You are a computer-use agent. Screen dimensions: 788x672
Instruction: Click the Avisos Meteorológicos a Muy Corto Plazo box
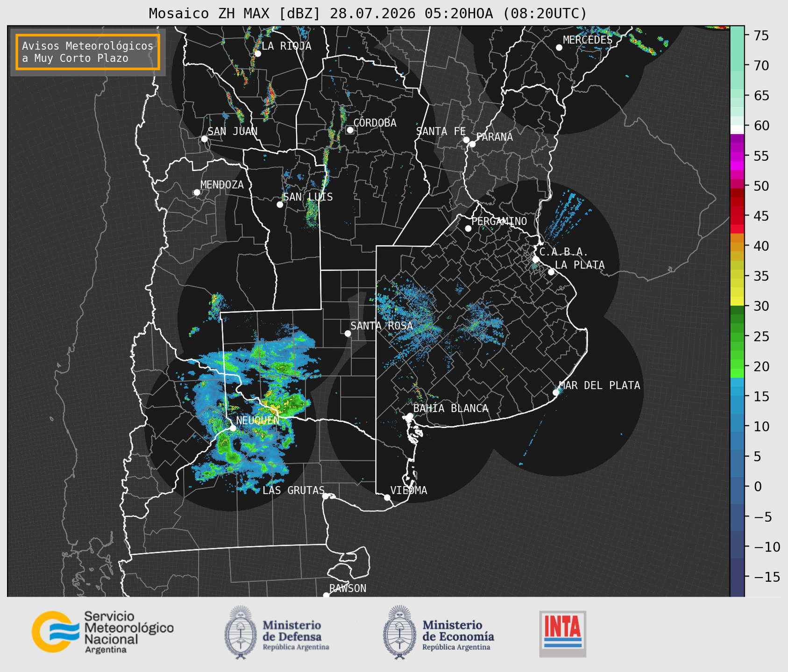[x=88, y=52]
